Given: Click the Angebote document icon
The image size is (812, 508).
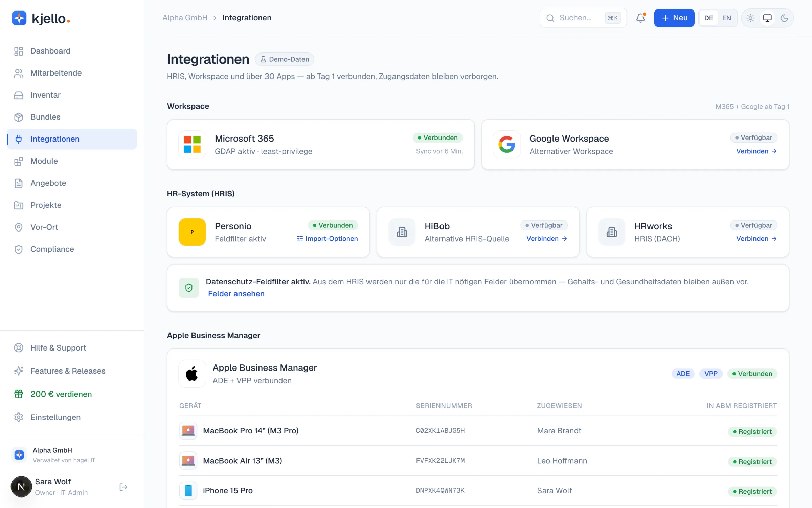Looking at the screenshot, I should (19, 183).
